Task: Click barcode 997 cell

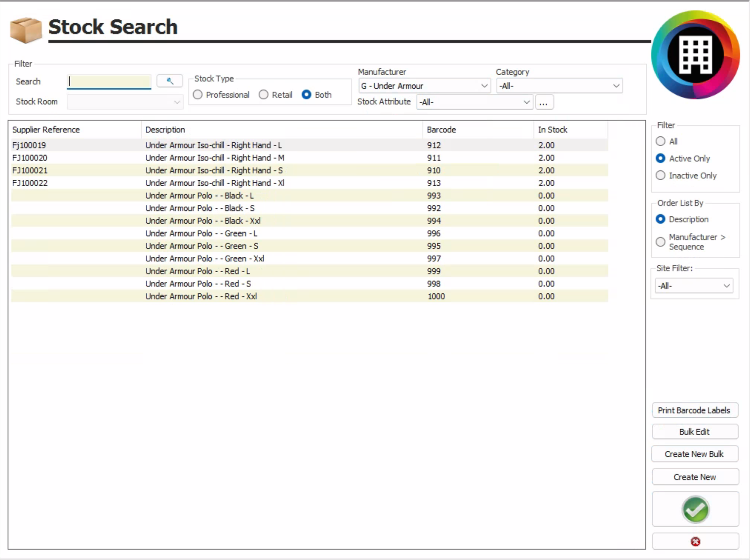Action: point(434,259)
